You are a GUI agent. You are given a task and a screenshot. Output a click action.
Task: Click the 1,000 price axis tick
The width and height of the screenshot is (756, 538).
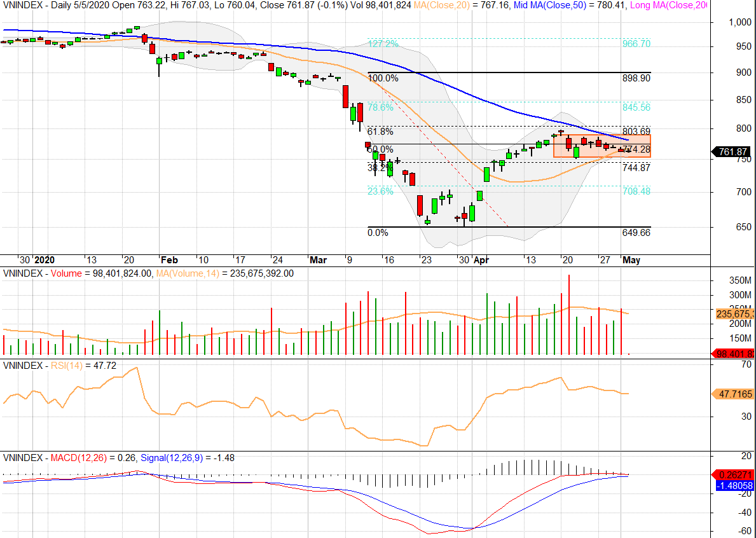pyautogui.click(x=739, y=22)
